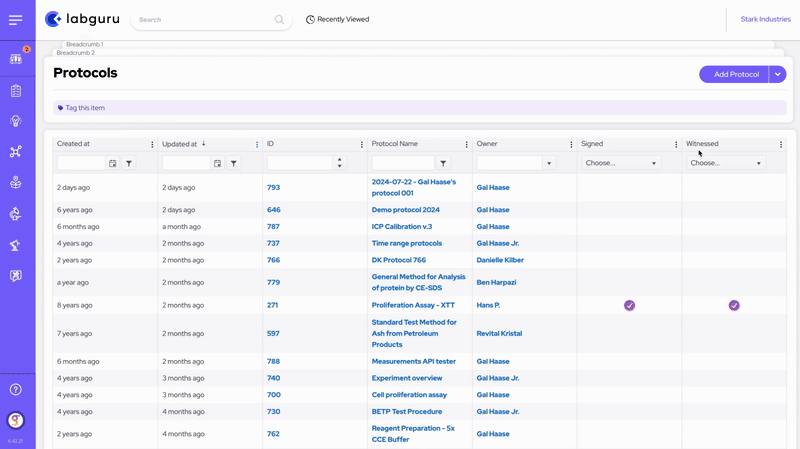Open Stark Industries account link

[x=765, y=19]
